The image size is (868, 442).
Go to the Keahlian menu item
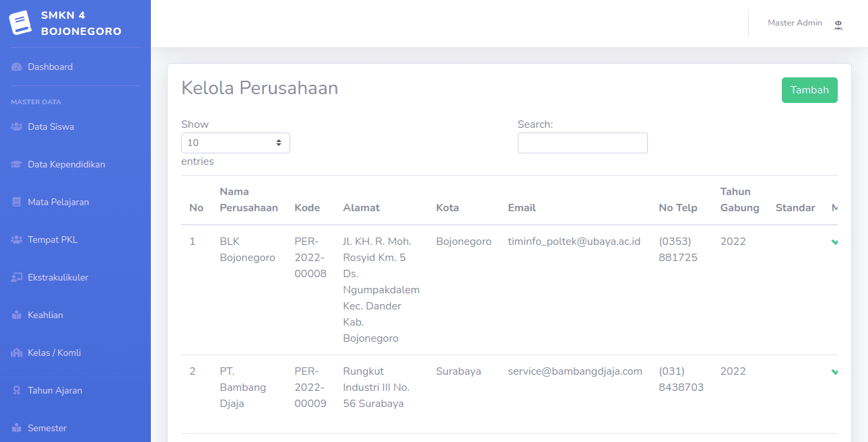pos(45,315)
